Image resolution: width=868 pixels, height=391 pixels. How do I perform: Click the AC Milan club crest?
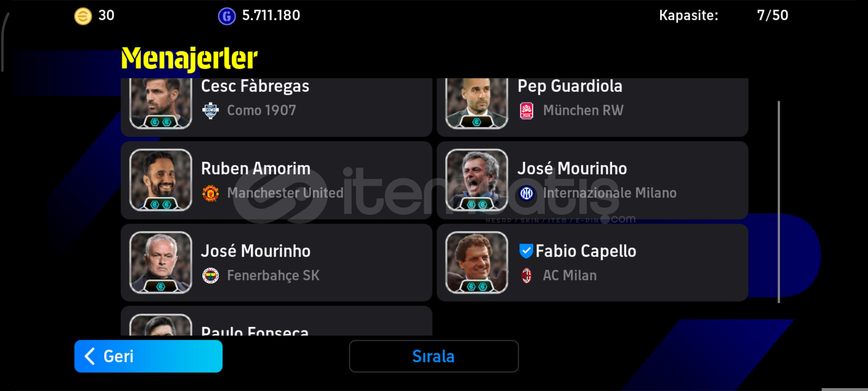(x=527, y=276)
